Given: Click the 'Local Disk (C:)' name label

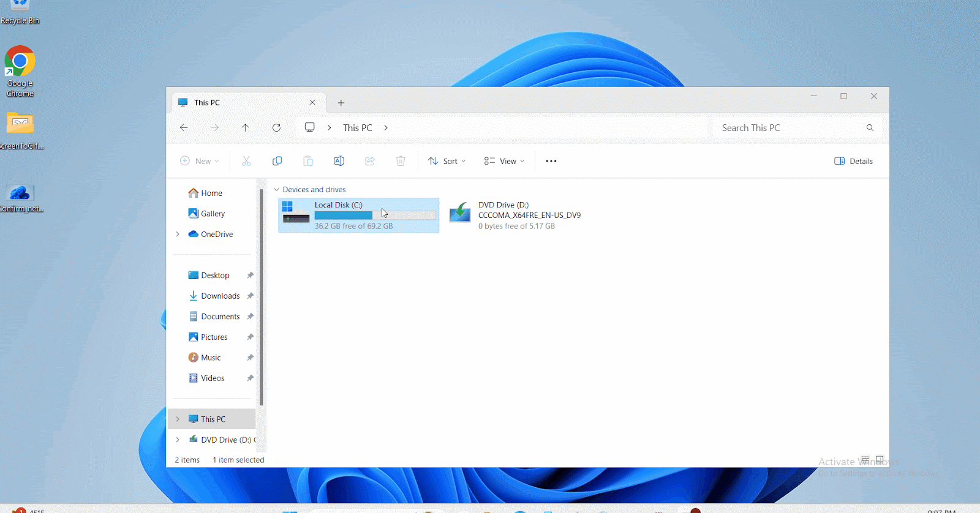Looking at the screenshot, I should click(x=338, y=204).
